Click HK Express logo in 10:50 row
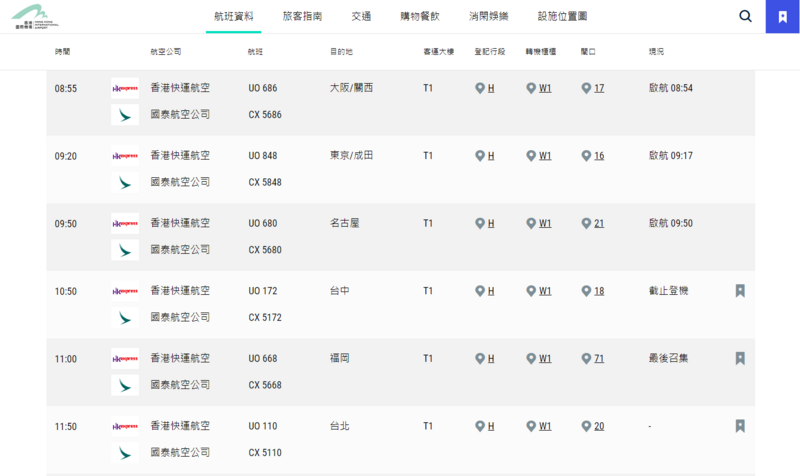Image resolution: width=800 pixels, height=476 pixels. pyautogui.click(x=125, y=291)
